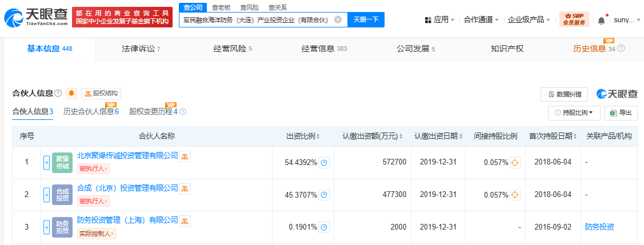Click the 数据纠错 button
Image resolution: width=644 pixels, height=245 pixels.
point(565,94)
